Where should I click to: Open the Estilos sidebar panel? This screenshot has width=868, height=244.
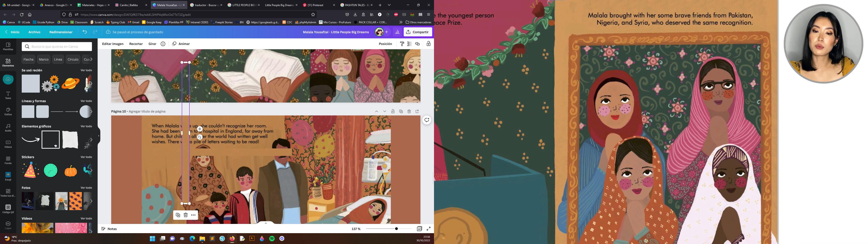(8, 112)
